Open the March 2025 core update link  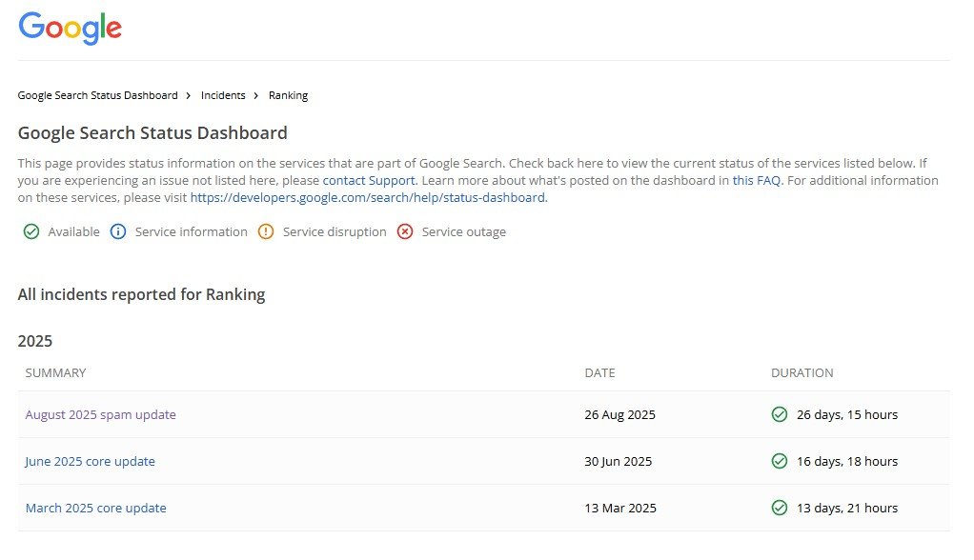point(95,508)
